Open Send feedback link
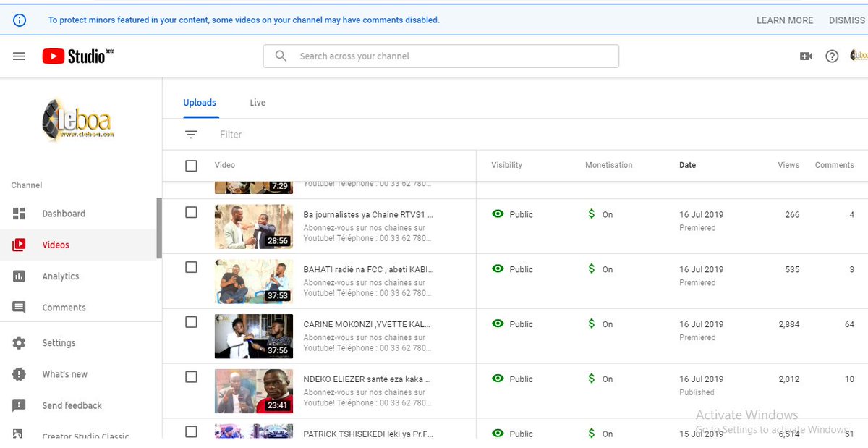 click(x=72, y=405)
